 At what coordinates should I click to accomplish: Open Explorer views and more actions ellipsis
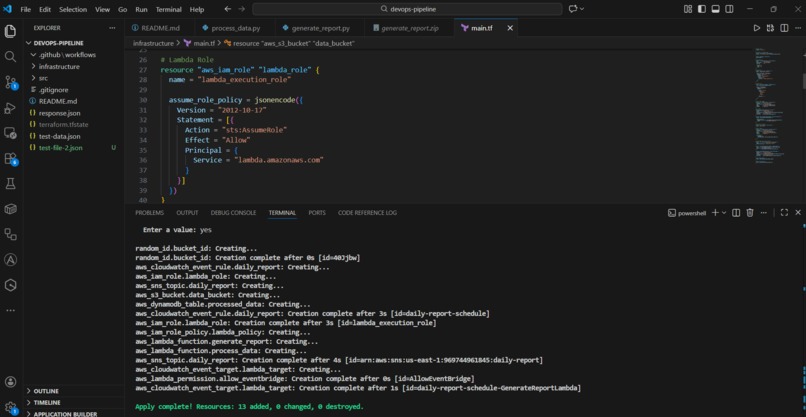tap(112, 28)
